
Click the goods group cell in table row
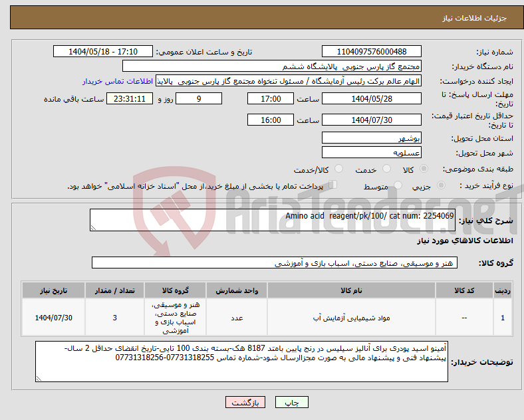pyautogui.click(x=175, y=318)
